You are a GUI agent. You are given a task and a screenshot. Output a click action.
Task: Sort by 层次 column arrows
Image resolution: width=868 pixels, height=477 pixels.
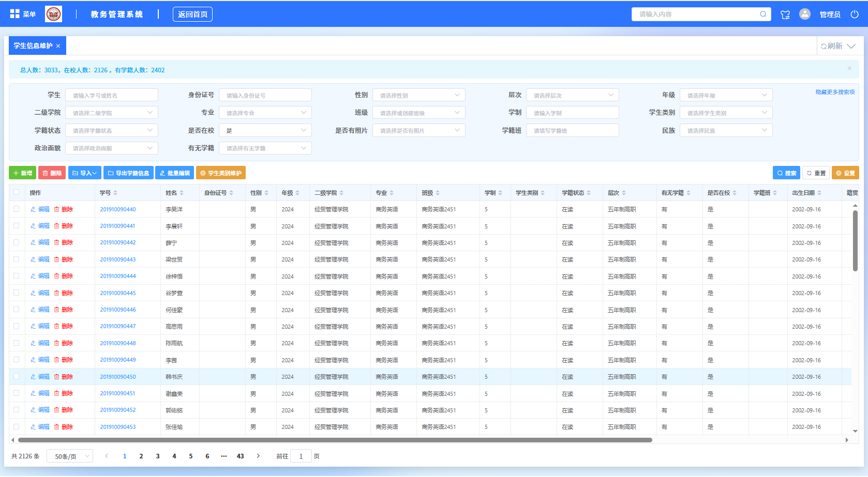click(624, 193)
